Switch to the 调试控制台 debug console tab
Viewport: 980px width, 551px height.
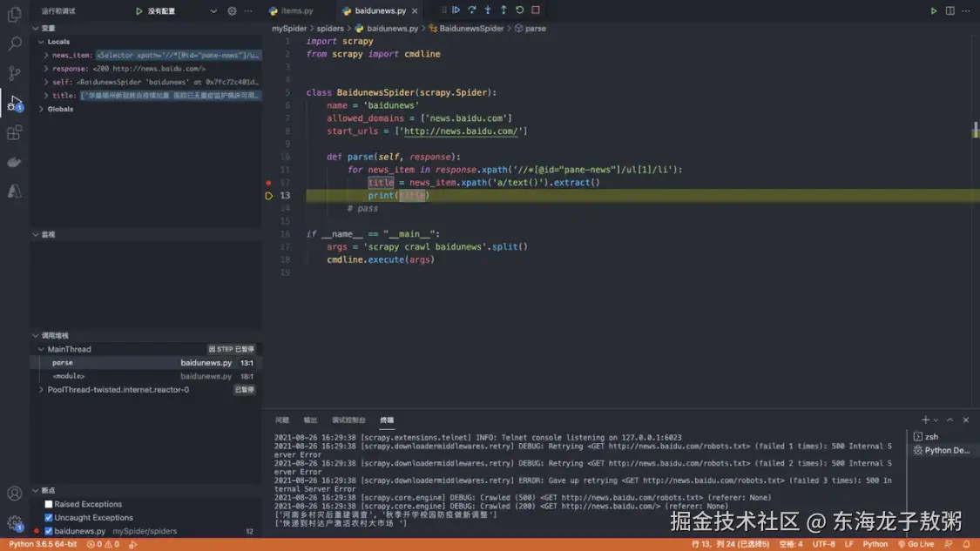point(348,420)
